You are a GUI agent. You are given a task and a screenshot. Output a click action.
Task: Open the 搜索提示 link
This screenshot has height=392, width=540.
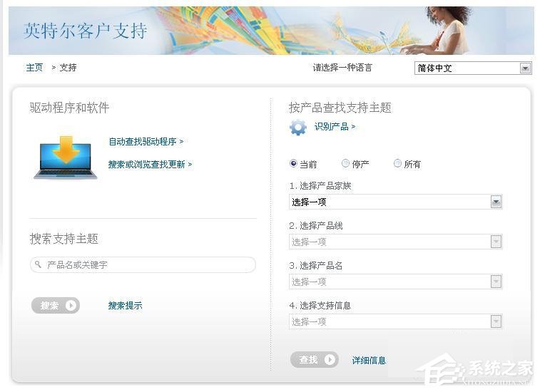click(x=125, y=305)
